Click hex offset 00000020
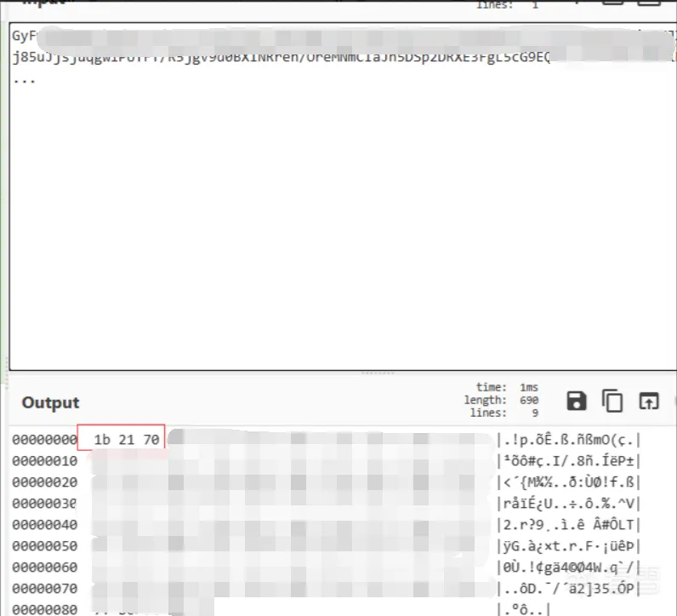This screenshot has height=616, width=677. [x=44, y=482]
